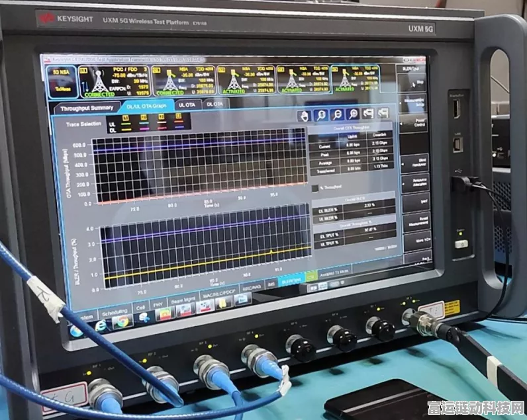Click the last icon at the right end of the graph toolbar

[x=383, y=113]
